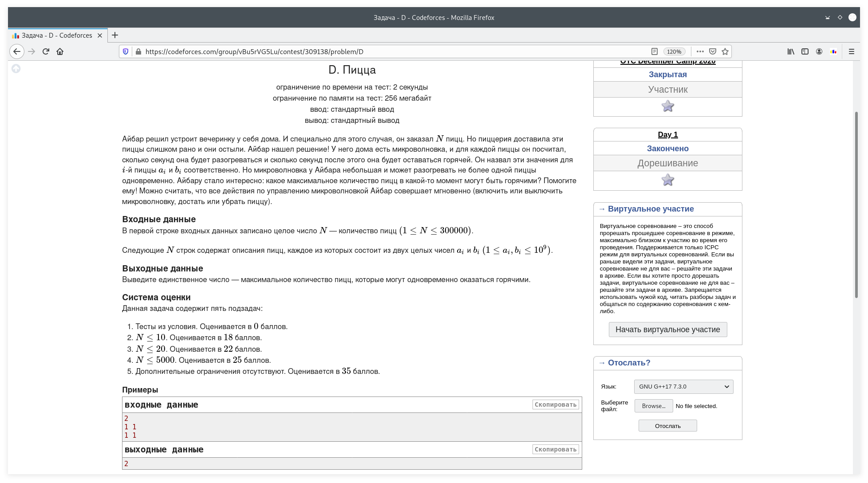Favorite the OTC December Camp star
The image size is (868, 483).
coord(667,106)
